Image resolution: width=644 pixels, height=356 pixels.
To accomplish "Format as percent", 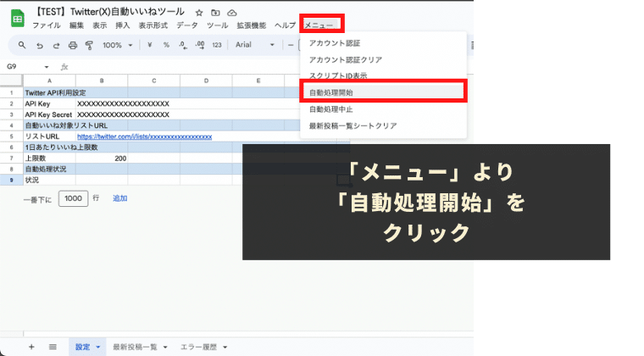I will tap(166, 45).
